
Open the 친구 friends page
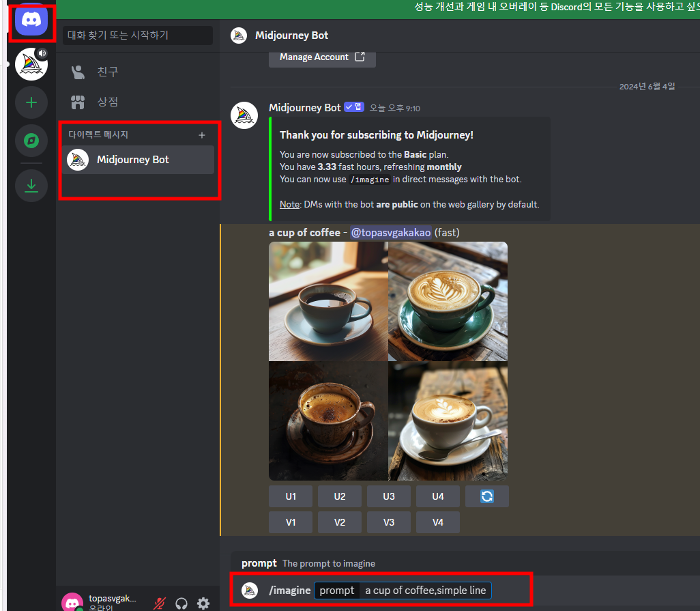point(138,72)
